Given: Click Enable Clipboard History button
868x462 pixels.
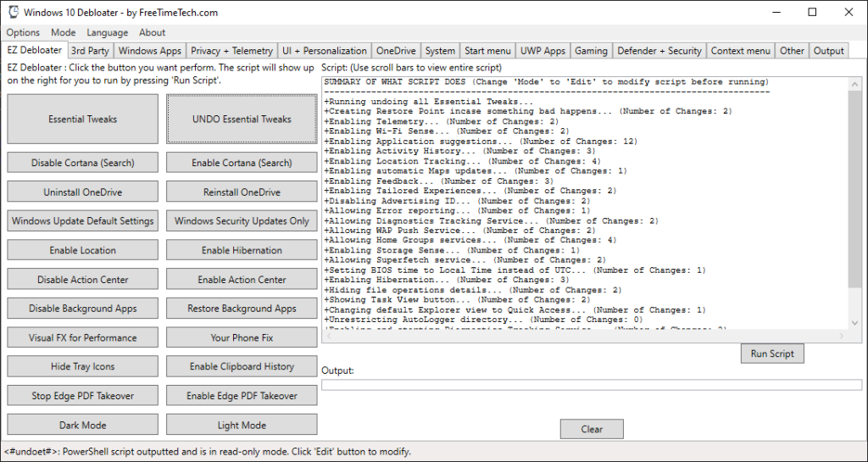Looking at the screenshot, I should coord(242,366).
